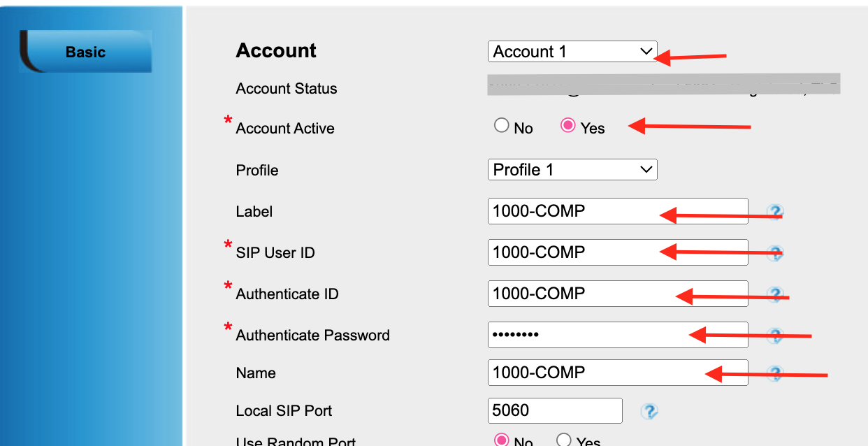Focus the Authenticate Password field

point(615,334)
